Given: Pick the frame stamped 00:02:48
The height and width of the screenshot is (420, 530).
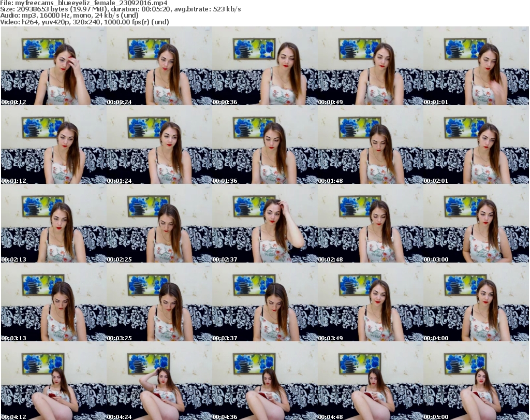Looking at the screenshot, I should (x=370, y=224).
